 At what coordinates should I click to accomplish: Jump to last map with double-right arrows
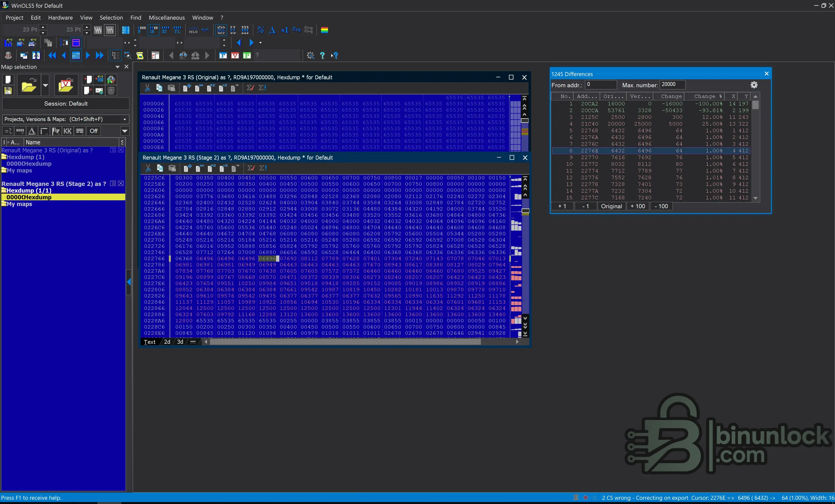click(x=100, y=55)
